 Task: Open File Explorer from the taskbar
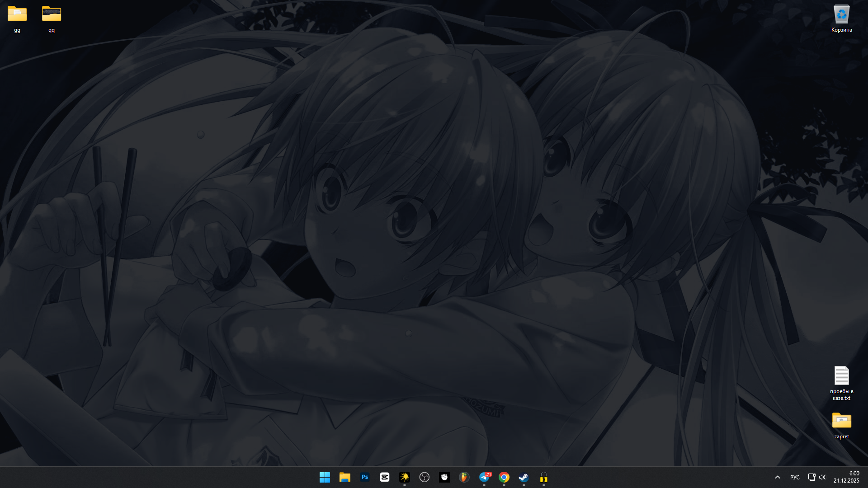pyautogui.click(x=345, y=477)
